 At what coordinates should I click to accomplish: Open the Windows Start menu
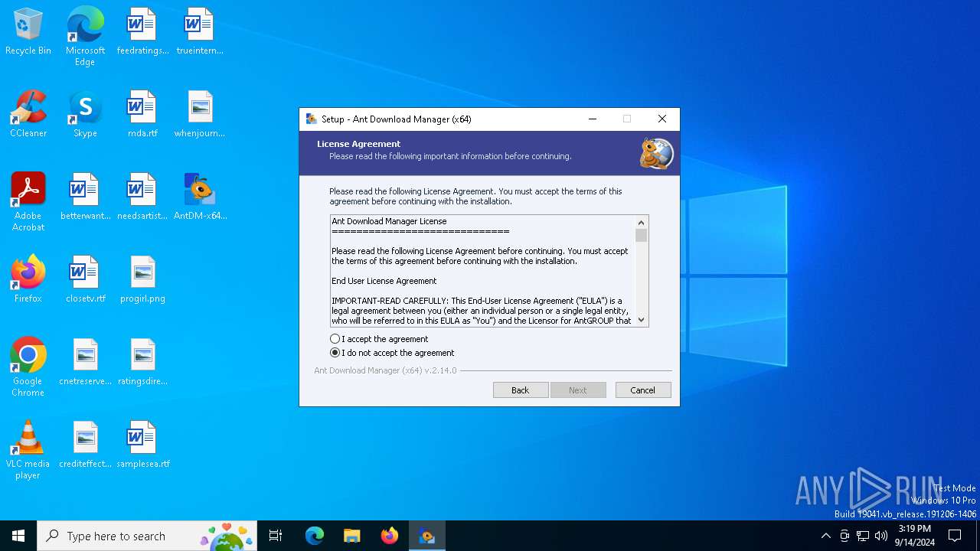pyautogui.click(x=18, y=536)
